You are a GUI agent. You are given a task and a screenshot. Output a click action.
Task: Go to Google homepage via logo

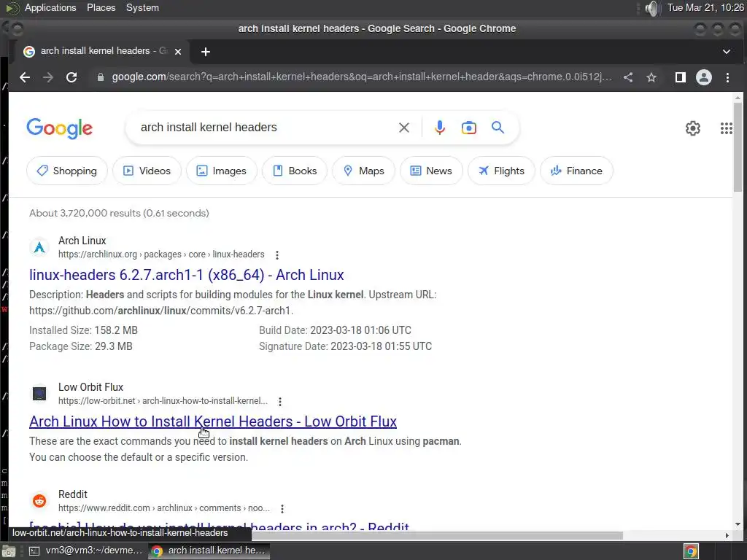[x=60, y=128]
